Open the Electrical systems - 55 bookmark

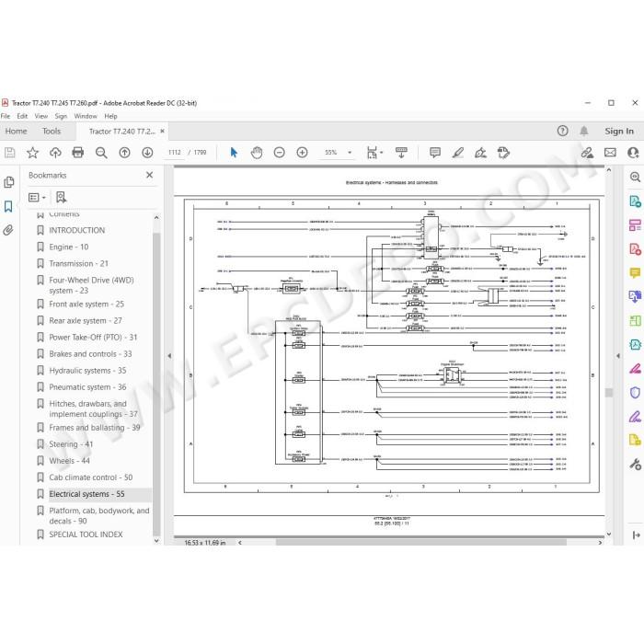(x=86, y=494)
